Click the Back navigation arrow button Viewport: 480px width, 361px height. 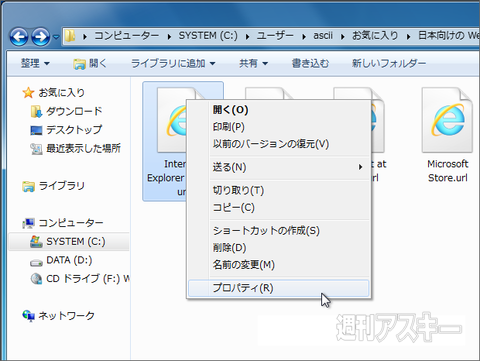pos(19,36)
